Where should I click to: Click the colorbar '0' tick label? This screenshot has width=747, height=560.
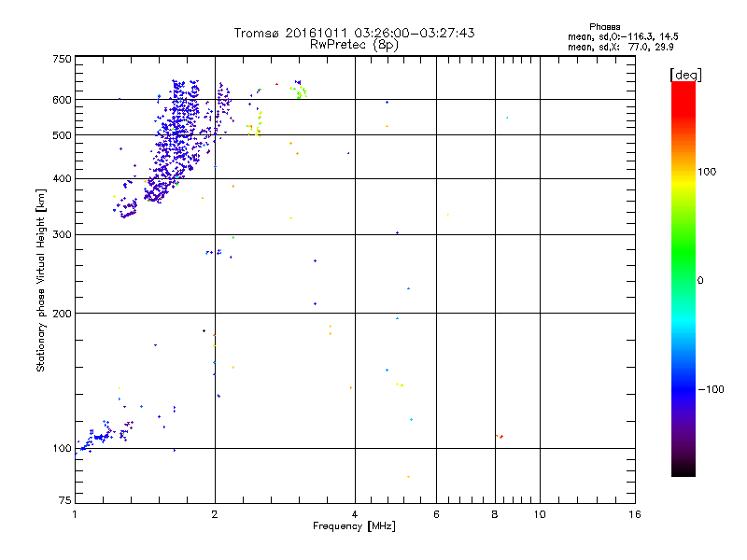[700, 281]
